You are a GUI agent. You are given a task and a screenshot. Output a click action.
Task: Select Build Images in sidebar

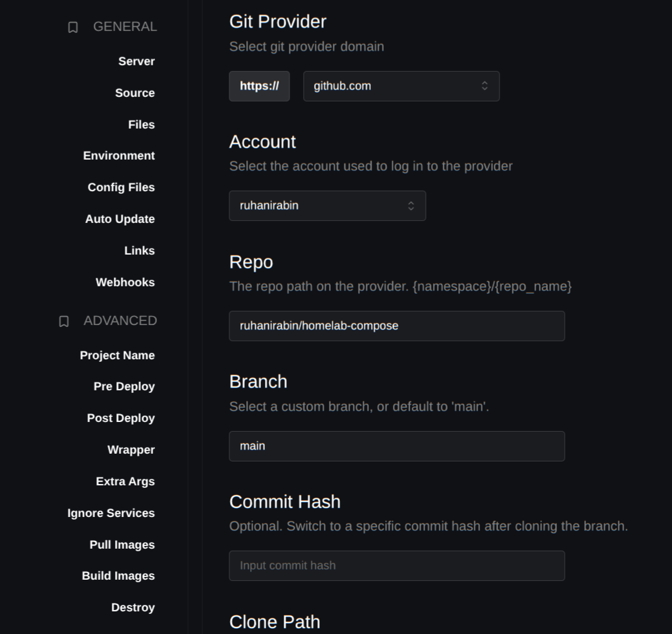[x=118, y=576]
